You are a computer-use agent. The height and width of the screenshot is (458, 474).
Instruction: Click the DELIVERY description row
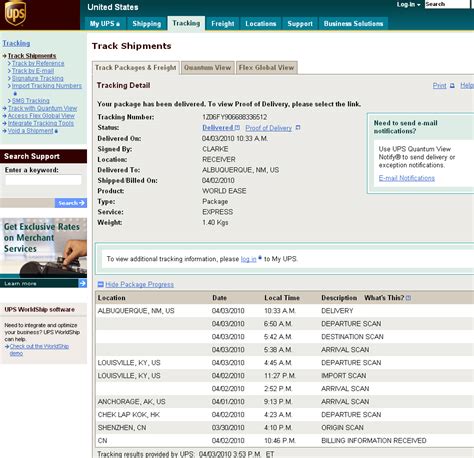pos(284,311)
